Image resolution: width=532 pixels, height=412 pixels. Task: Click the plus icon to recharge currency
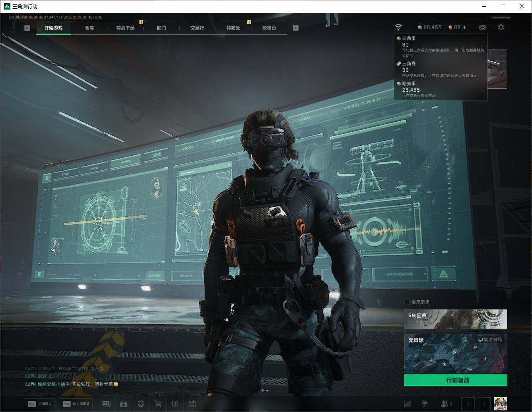point(465,27)
